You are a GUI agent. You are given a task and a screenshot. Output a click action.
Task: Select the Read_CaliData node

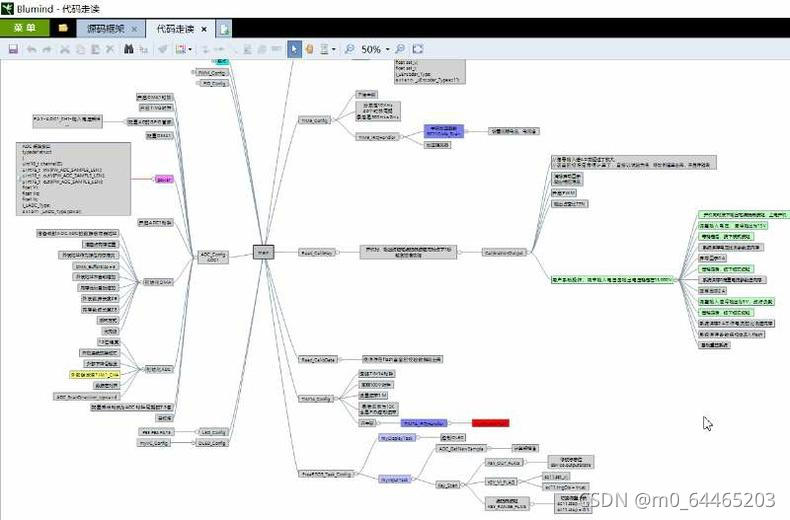[x=317, y=359]
